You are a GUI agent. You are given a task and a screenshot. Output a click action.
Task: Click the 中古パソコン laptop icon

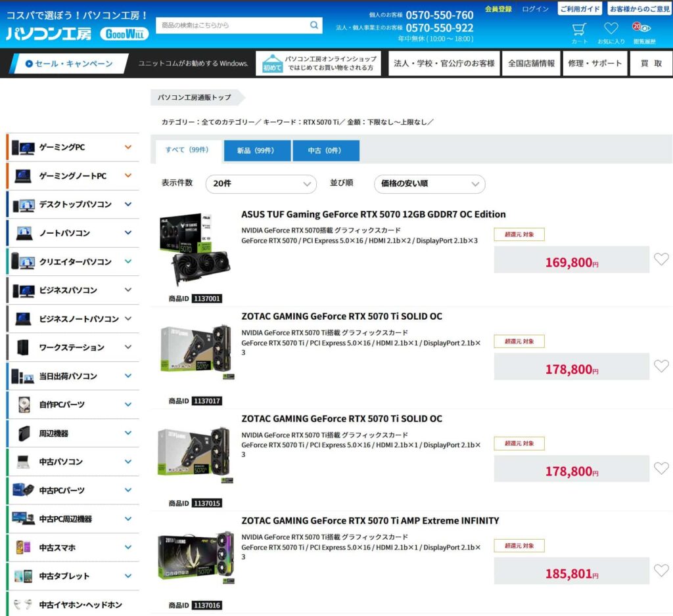pyautogui.click(x=23, y=462)
